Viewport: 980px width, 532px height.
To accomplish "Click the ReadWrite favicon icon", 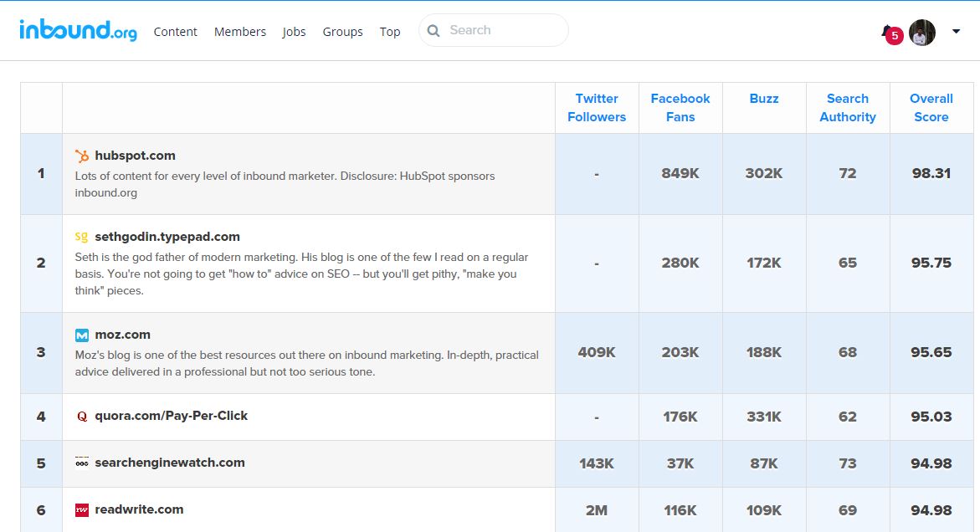I will pyautogui.click(x=82, y=510).
